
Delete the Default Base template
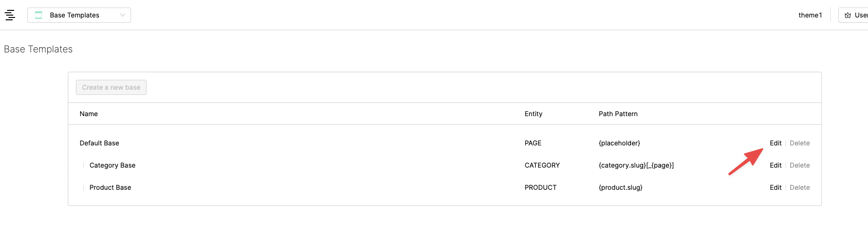800,143
